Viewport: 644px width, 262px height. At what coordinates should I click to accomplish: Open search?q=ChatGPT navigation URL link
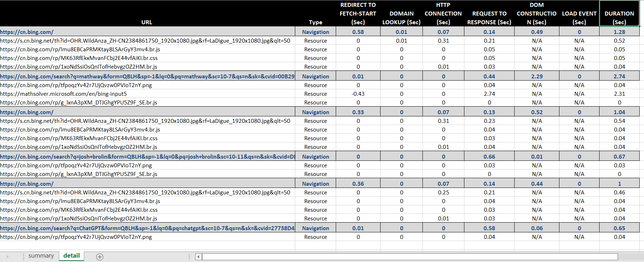click(x=147, y=228)
